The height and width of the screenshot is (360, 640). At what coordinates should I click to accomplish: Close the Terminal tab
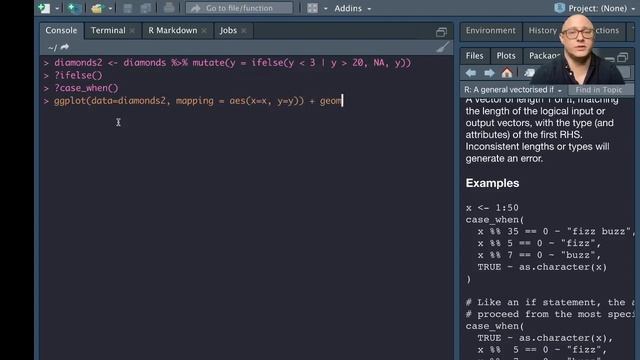(x=132, y=31)
